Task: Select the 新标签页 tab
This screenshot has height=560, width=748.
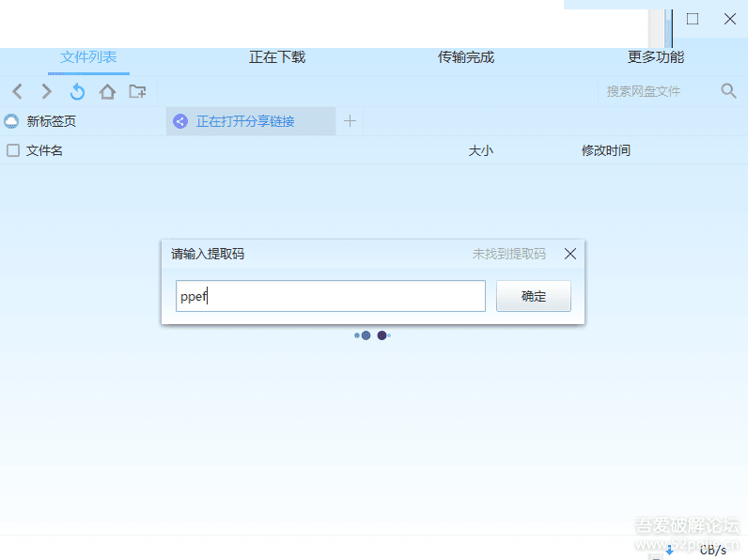Action: (52, 121)
